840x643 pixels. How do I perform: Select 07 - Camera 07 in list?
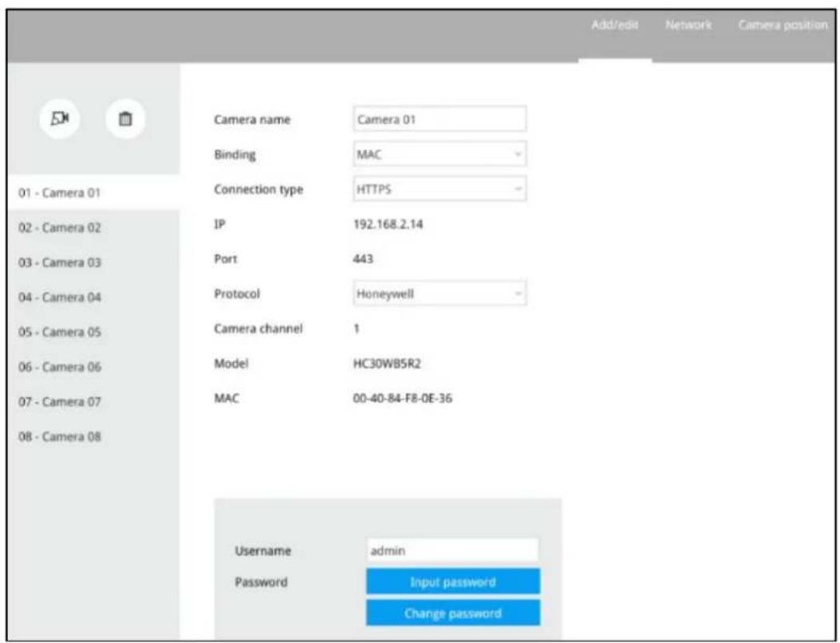(94, 401)
